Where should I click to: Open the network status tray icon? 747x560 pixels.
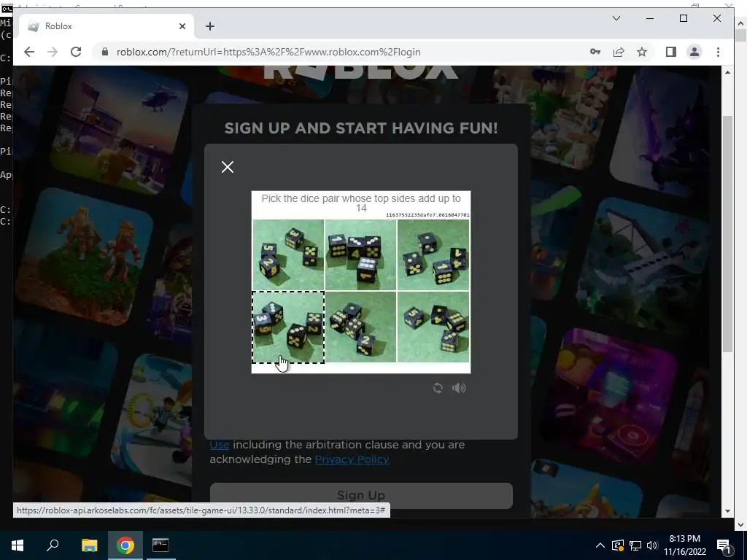[635, 545]
